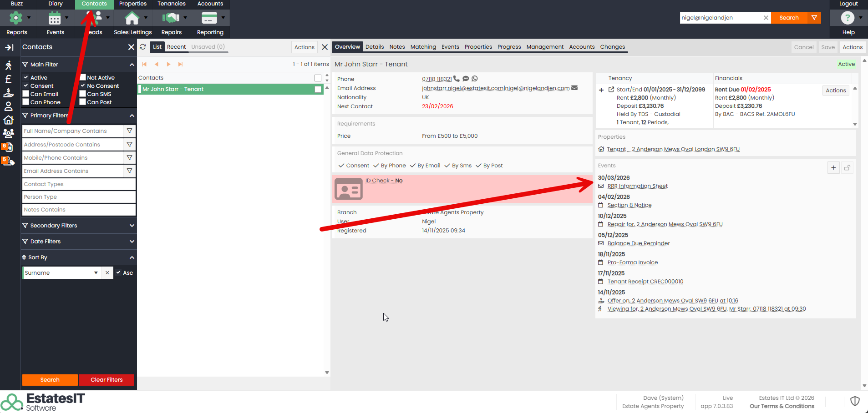Go to next page arrow in list

click(168, 65)
